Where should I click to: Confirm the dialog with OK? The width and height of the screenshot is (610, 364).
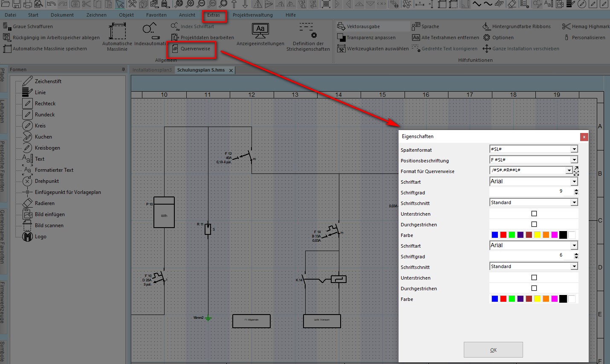coord(493,350)
